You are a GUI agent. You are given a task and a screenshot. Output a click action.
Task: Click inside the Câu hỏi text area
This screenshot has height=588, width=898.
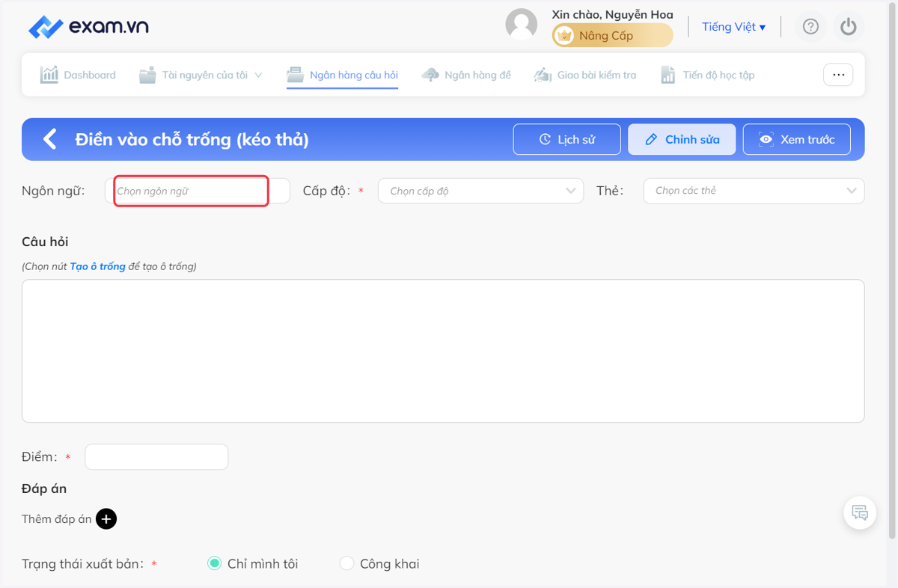(x=443, y=351)
